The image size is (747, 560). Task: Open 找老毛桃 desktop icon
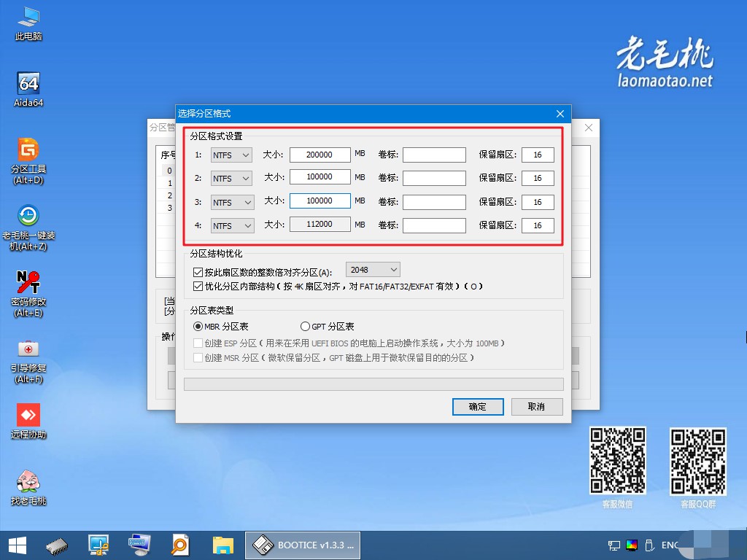coord(28,488)
